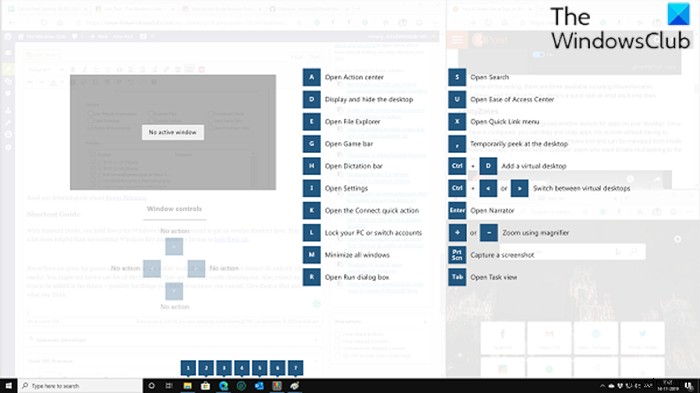Open the Windows Start button
The height and width of the screenshot is (393, 700).
click(8, 386)
